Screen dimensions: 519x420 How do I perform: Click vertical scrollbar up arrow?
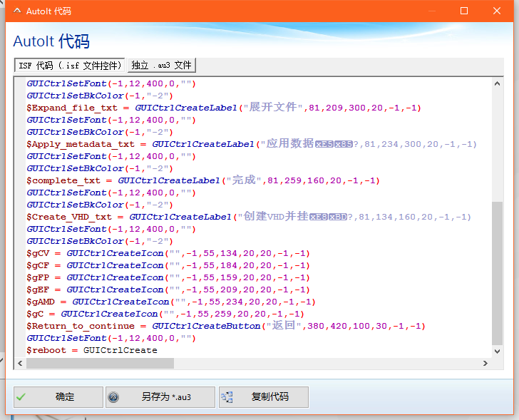[497, 83]
